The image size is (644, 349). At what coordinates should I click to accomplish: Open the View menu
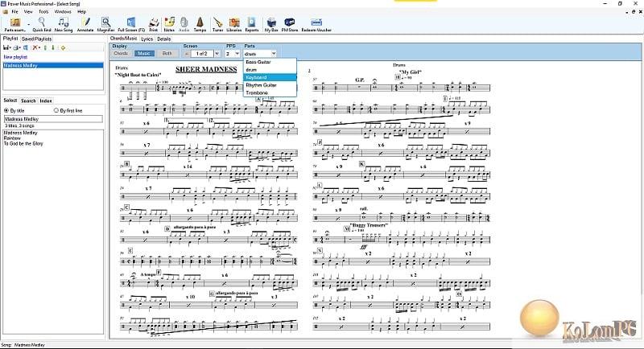tap(28, 12)
